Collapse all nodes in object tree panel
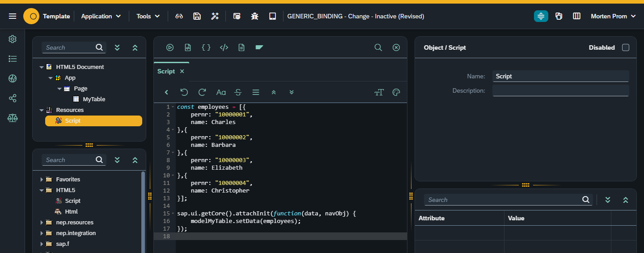Viewport: 644px width, 253px height. (x=135, y=47)
